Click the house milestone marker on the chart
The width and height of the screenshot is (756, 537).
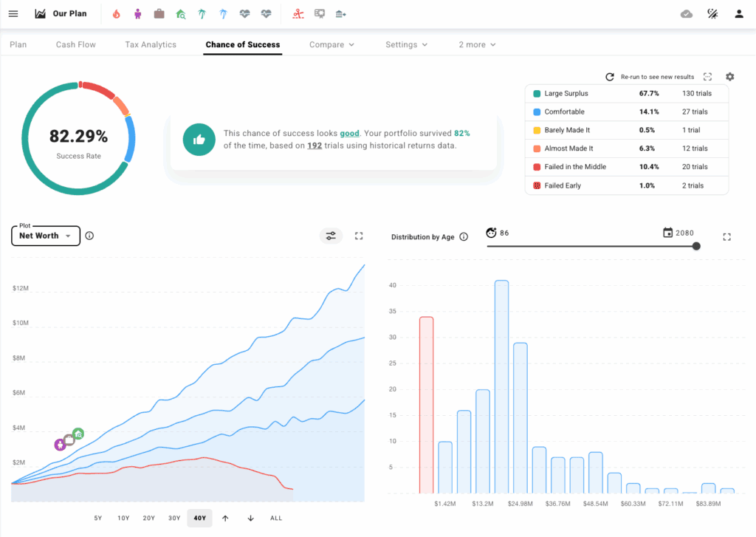[78, 434]
